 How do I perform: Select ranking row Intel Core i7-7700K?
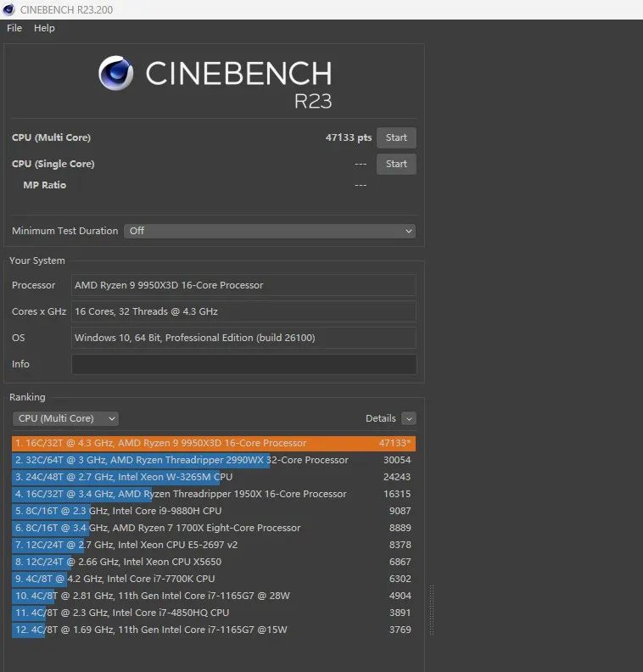tap(214, 579)
